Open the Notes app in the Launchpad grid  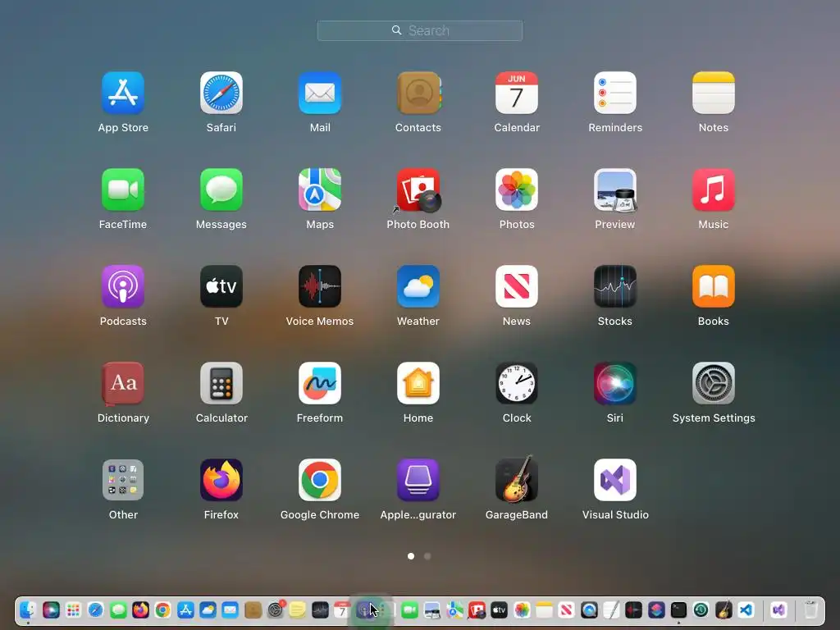point(714,94)
